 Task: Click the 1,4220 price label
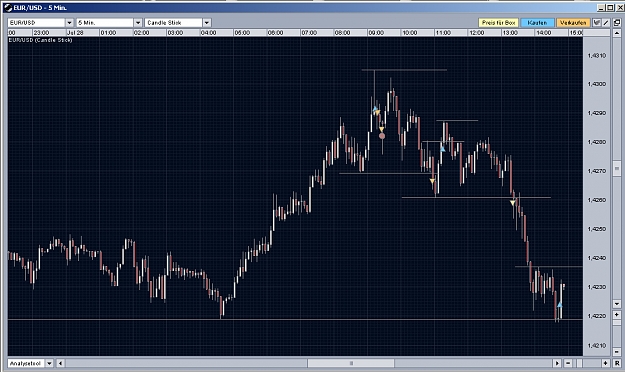(x=597, y=316)
